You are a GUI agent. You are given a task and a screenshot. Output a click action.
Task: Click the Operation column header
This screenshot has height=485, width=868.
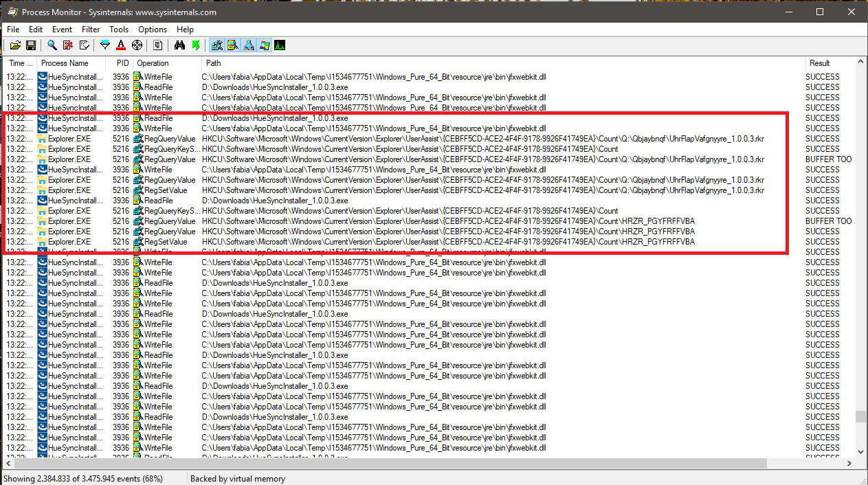click(x=166, y=63)
